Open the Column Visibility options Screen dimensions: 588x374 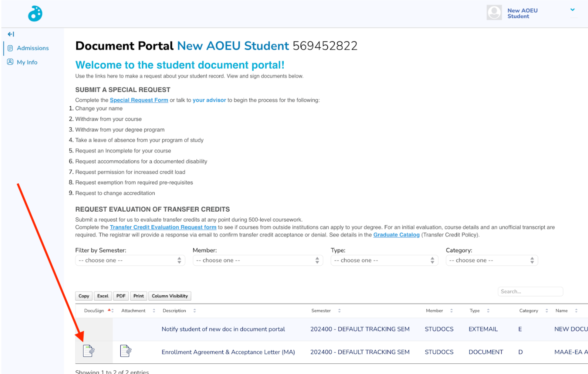point(170,296)
